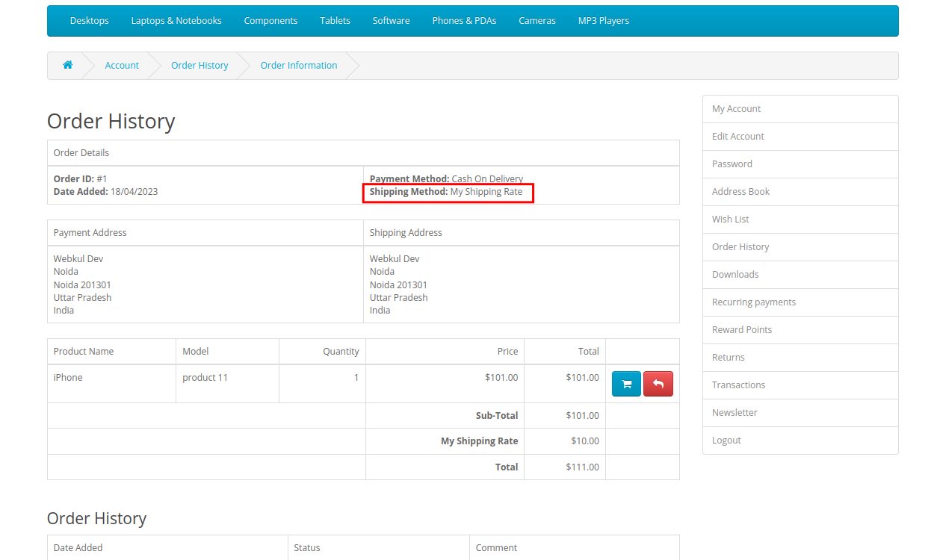
Task: Open Returns in sidebar
Action: pyautogui.click(x=800, y=358)
